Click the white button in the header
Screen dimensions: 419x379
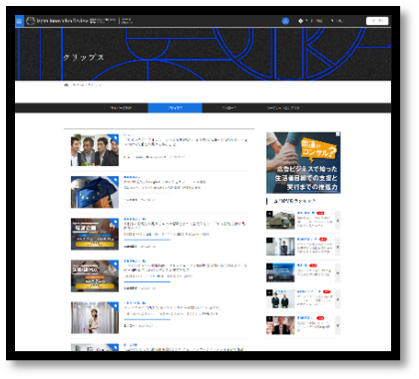377,21
